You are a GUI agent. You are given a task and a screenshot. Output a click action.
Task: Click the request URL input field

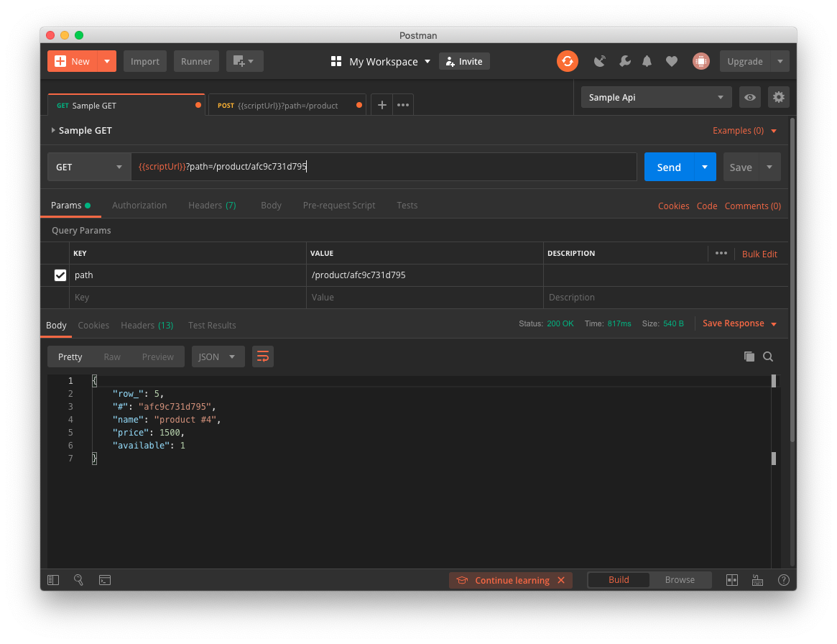pyautogui.click(x=384, y=167)
